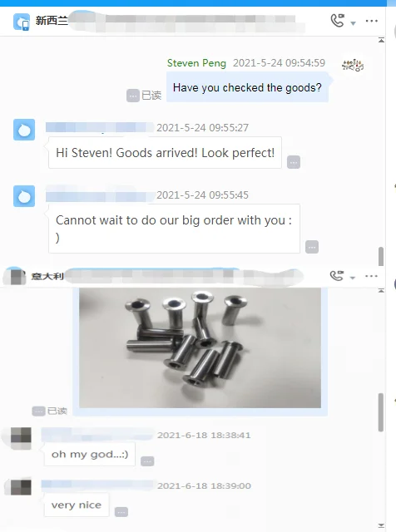This screenshot has height=532, width=396.
Task: Click the phone call icon in the 意大利 chat header
Action: point(337,275)
